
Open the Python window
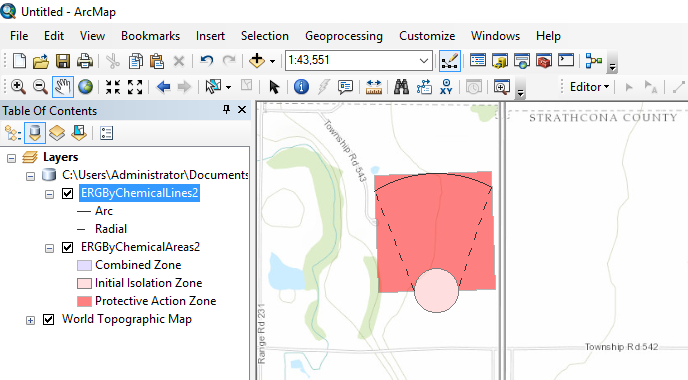point(566,60)
